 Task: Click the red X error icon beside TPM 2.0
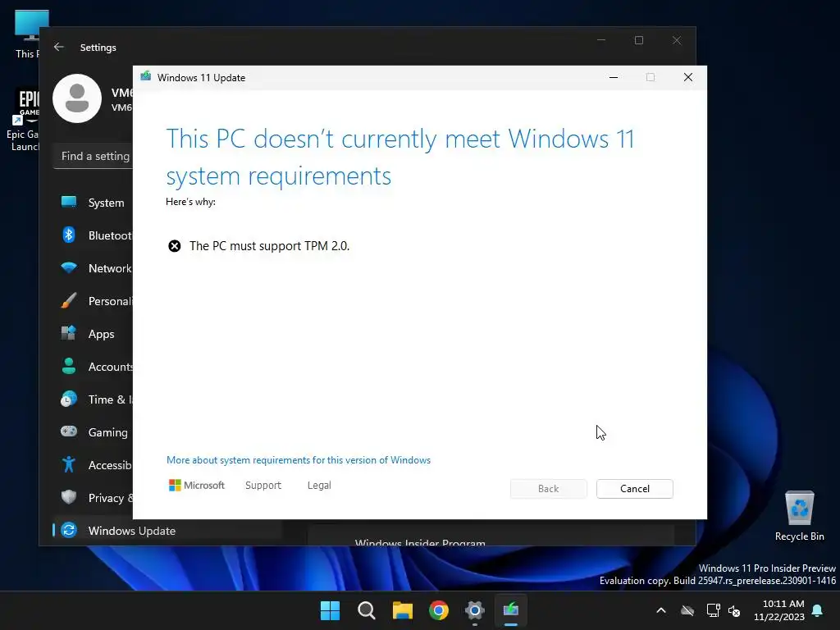point(175,246)
